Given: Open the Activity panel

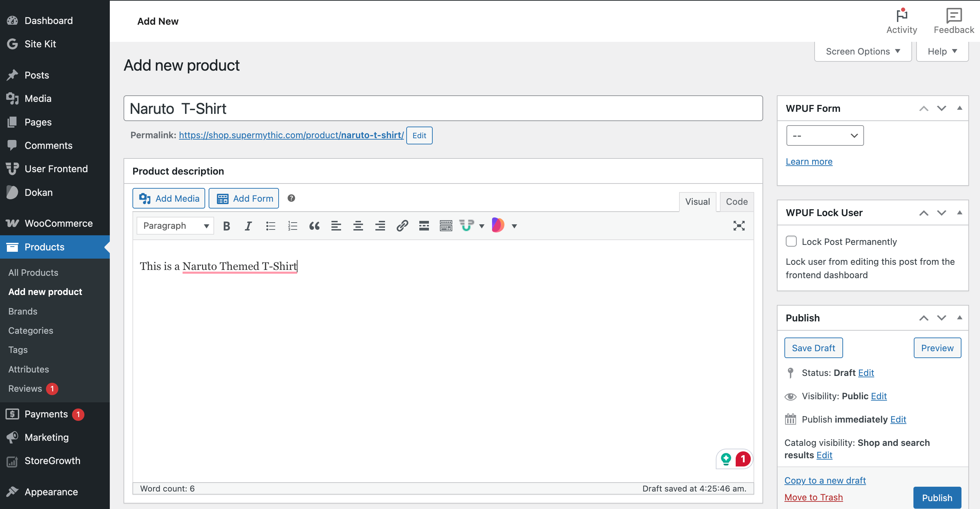Looking at the screenshot, I should click(x=901, y=21).
